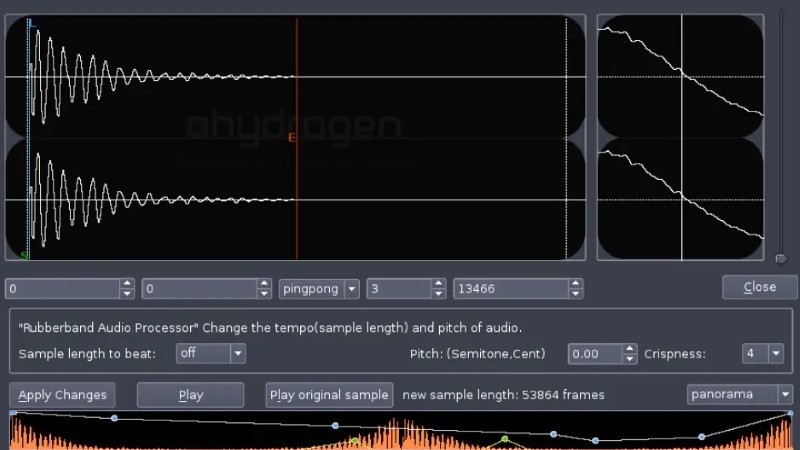800x450 pixels.
Task: Increase the end frame value 13466
Action: point(576,284)
